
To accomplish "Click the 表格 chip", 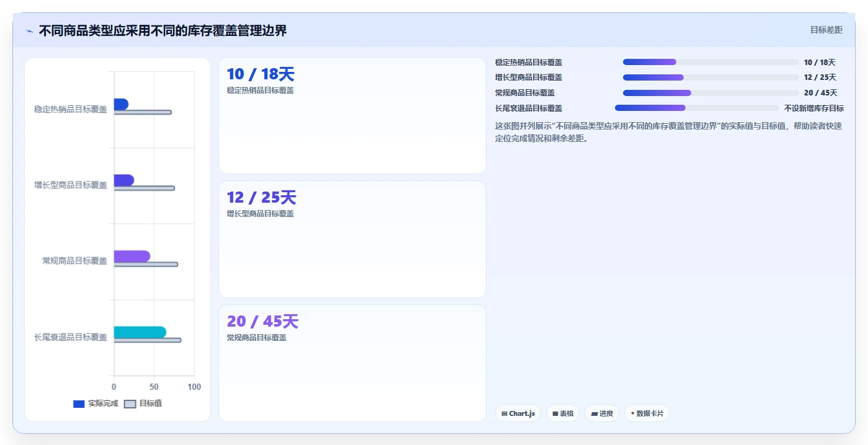I will tap(563, 413).
